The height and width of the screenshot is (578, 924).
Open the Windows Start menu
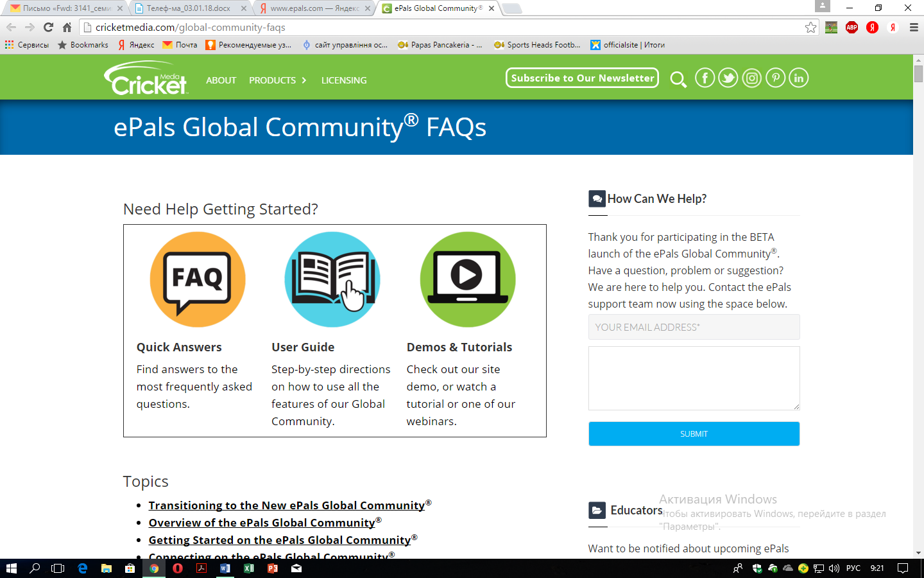(11, 568)
